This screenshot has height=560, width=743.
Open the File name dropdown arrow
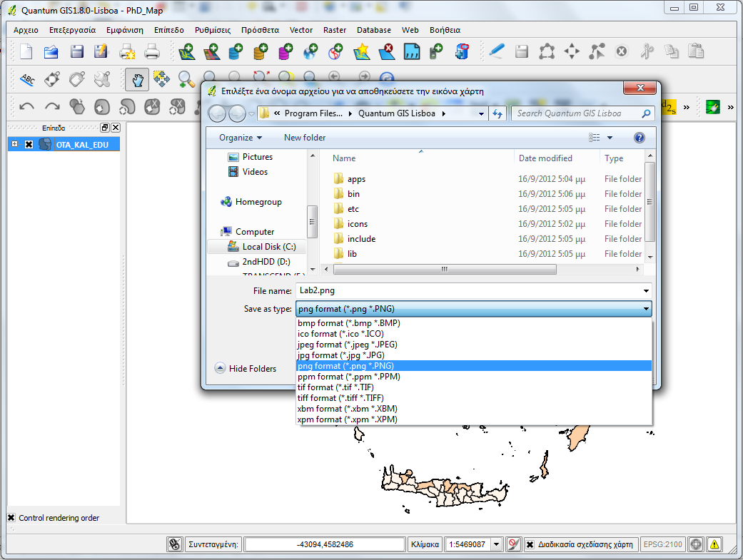point(646,291)
